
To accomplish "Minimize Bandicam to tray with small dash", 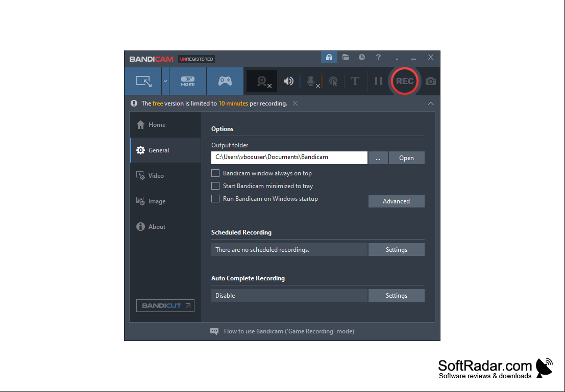I will pyautogui.click(x=397, y=58).
